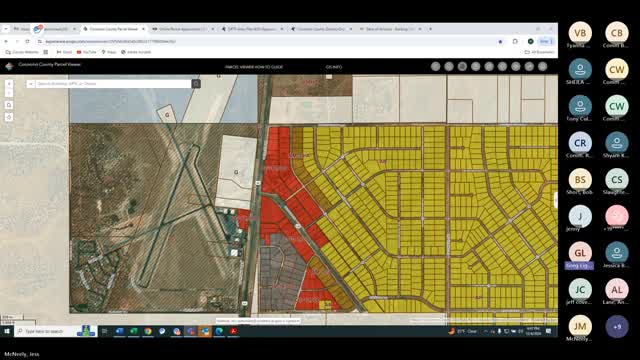
Task: Open Microsoft Edge from the taskbar
Action: tap(219, 331)
